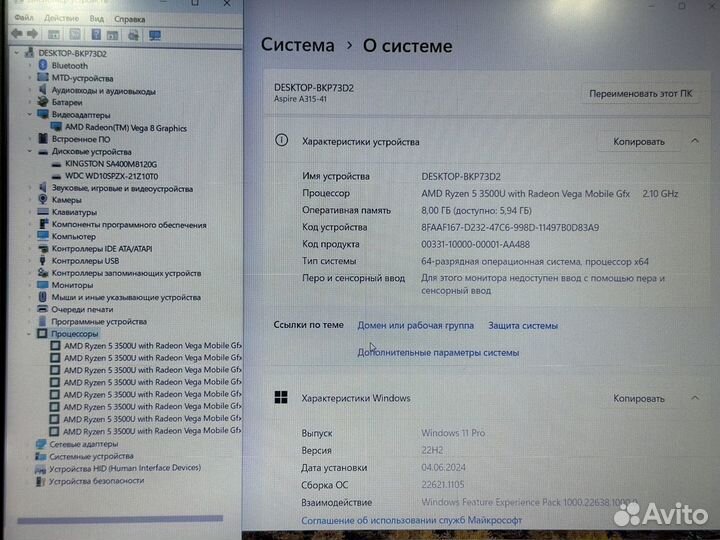Click the Help question-mark toolbar icon
The width and height of the screenshot is (720, 540).
point(96,34)
